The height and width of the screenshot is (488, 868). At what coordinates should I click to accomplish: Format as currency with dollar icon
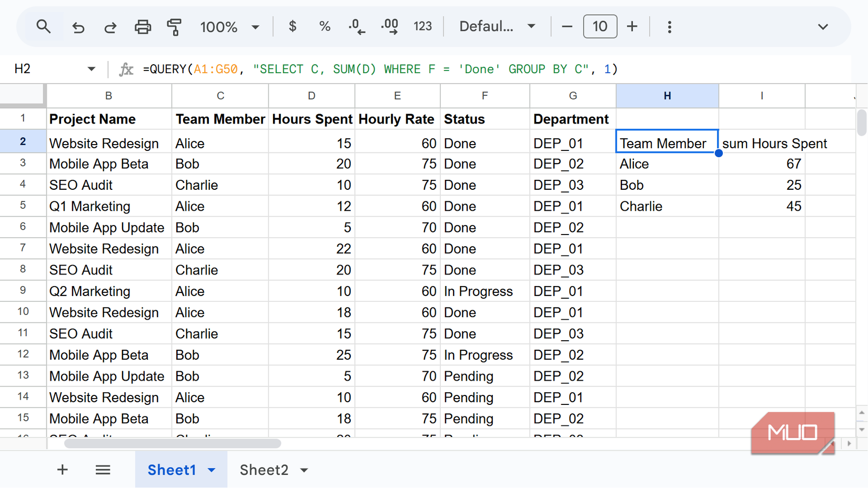point(292,26)
